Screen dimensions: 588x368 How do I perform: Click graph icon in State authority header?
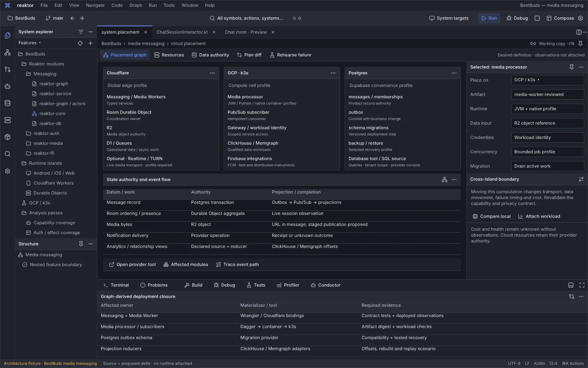[x=444, y=180]
